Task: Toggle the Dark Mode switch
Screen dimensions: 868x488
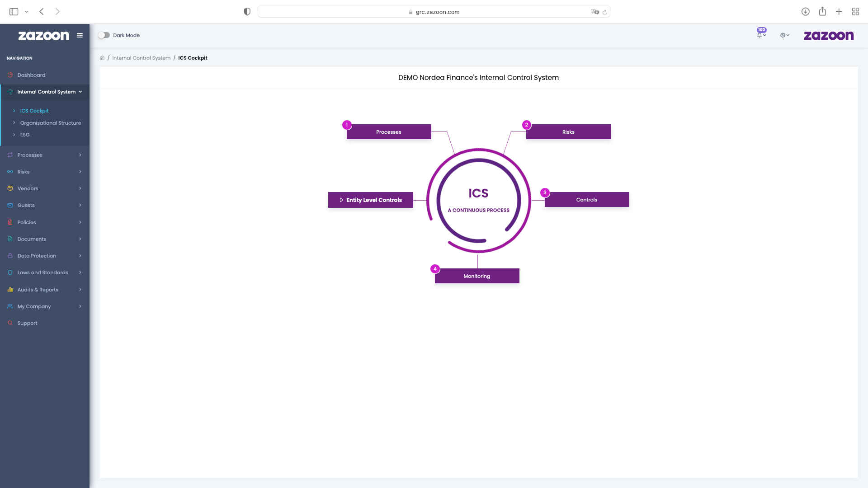Action: [x=104, y=35]
